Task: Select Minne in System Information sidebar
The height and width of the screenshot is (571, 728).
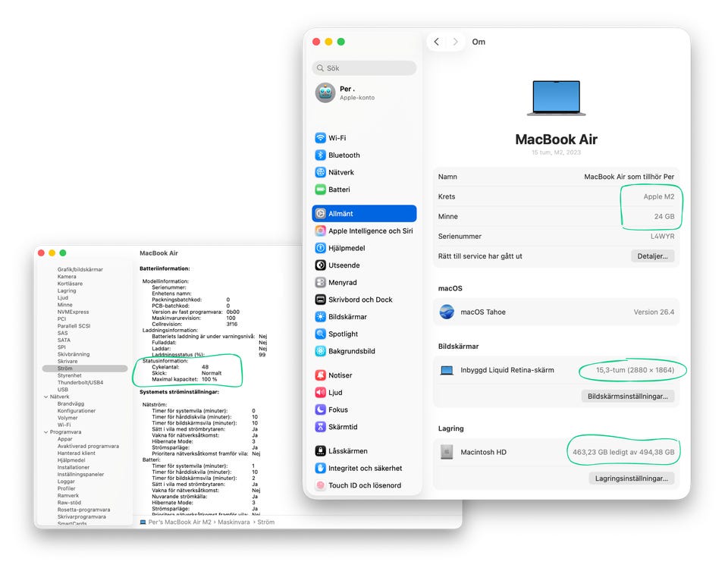Action: pos(65,305)
